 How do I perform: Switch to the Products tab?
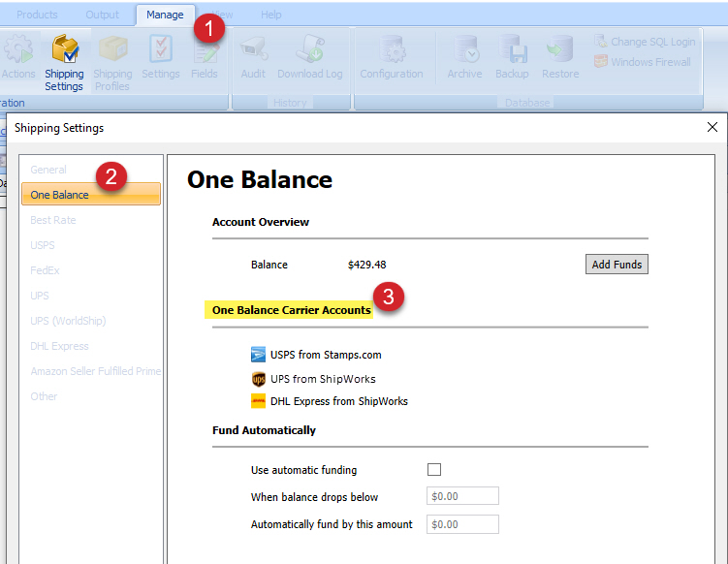(37, 15)
